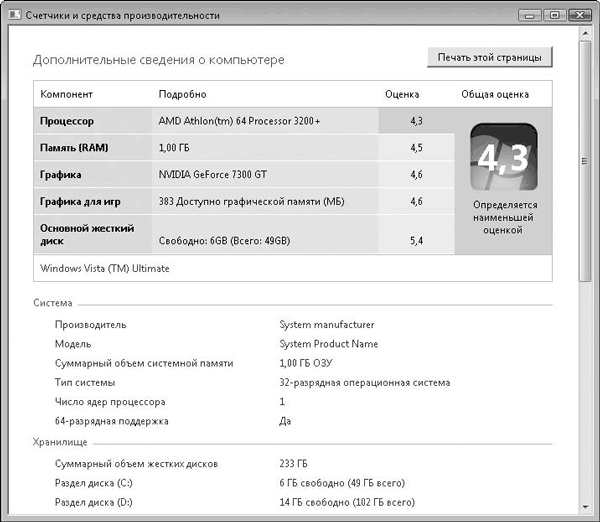Click the 'Компонент' column header
This screenshot has width=600, height=522.
pyautogui.click(x=67, y=94)
